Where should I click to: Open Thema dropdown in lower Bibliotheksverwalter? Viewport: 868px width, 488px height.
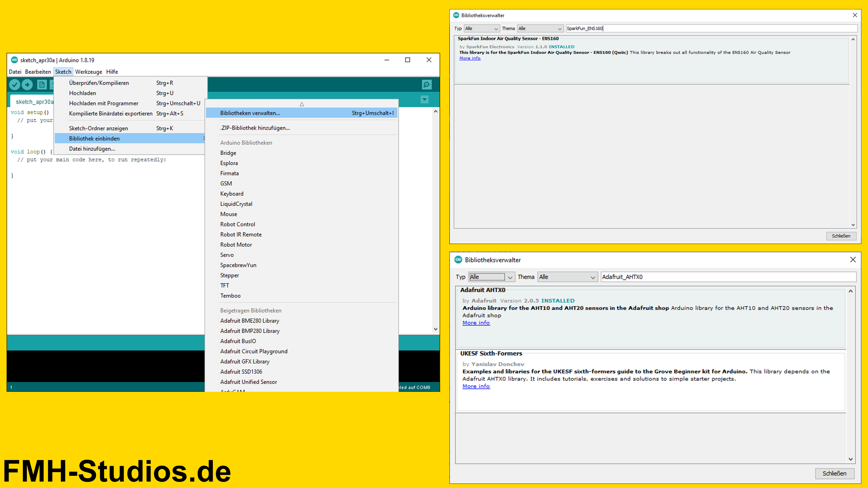click(x=567, y=277)
